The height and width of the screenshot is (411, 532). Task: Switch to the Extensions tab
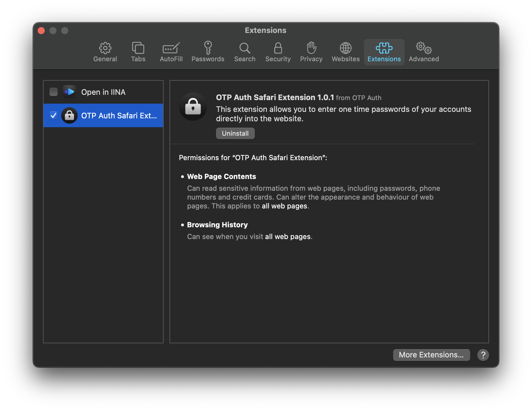[384, 52]
